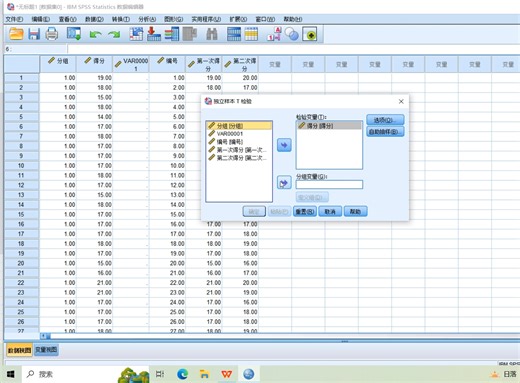The width and height of the screenshot is (520, 383).
Task: Open the 文件(F) menu
Action: coord(14,19)
